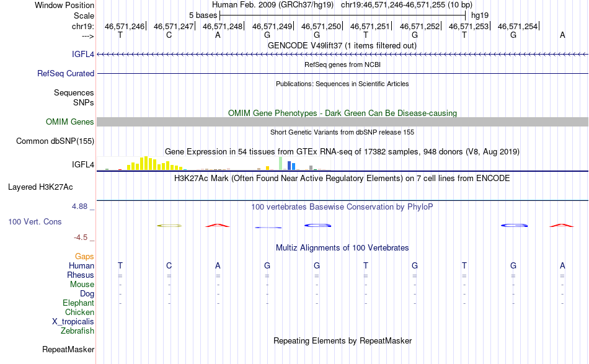The width and height of the screenshot is (589, 364).
Task: Click the 46,571,252 ruler position
Action: [x=419, y=26]
